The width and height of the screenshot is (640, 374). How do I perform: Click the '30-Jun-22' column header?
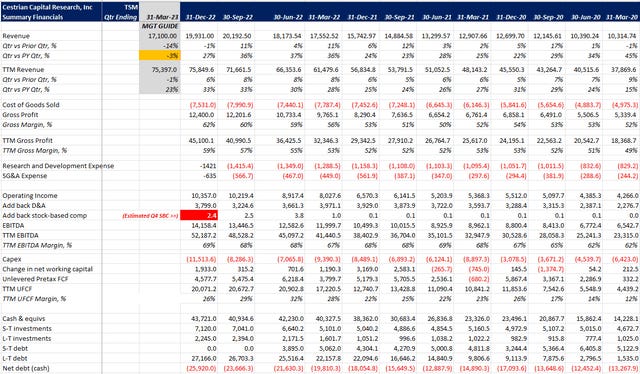288,17
